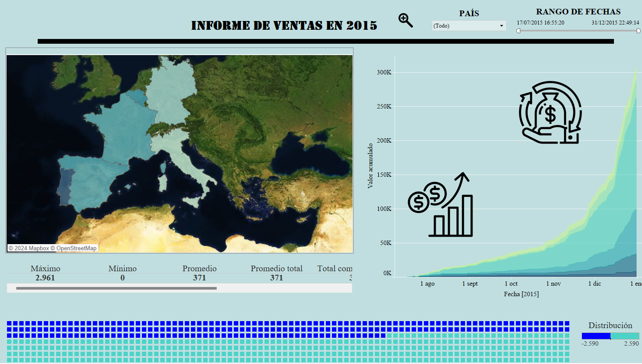The image size is (642, 364).
Task: Click the "Máximo 2.961" KPI value
Action: point(45,277)
